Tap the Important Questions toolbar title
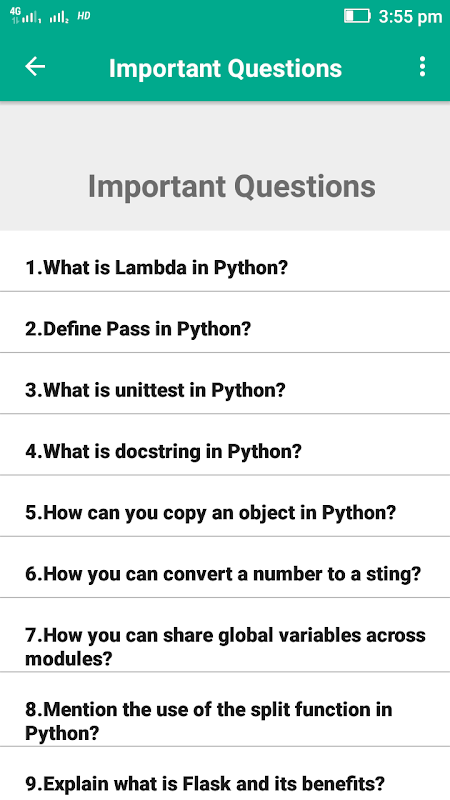Screen dimensions: 450x800 pos(225,68)
